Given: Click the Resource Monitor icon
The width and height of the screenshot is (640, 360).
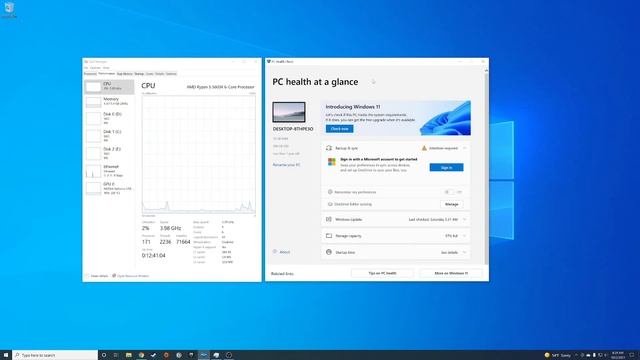Looking at the screenshot, I should click(114, 276).
